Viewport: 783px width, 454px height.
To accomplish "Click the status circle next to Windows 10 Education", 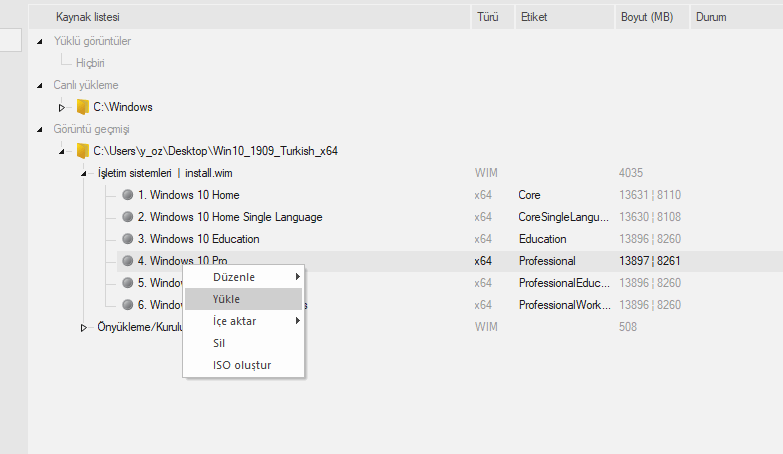I will point(127,239).
